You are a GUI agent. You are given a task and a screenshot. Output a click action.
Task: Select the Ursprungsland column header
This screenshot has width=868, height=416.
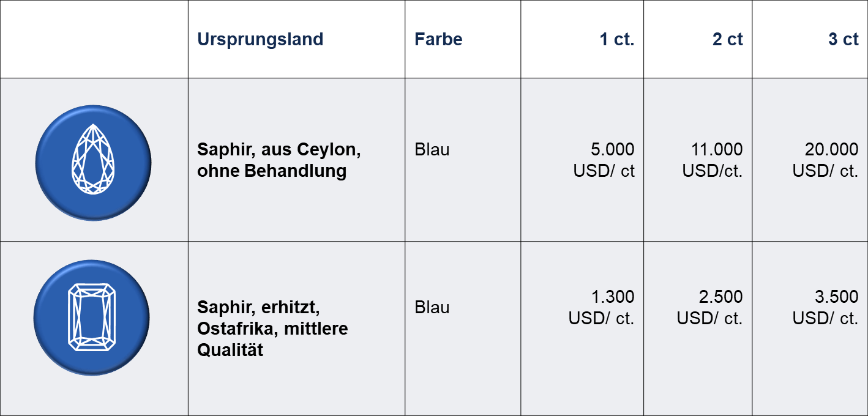tap(260, 39)
